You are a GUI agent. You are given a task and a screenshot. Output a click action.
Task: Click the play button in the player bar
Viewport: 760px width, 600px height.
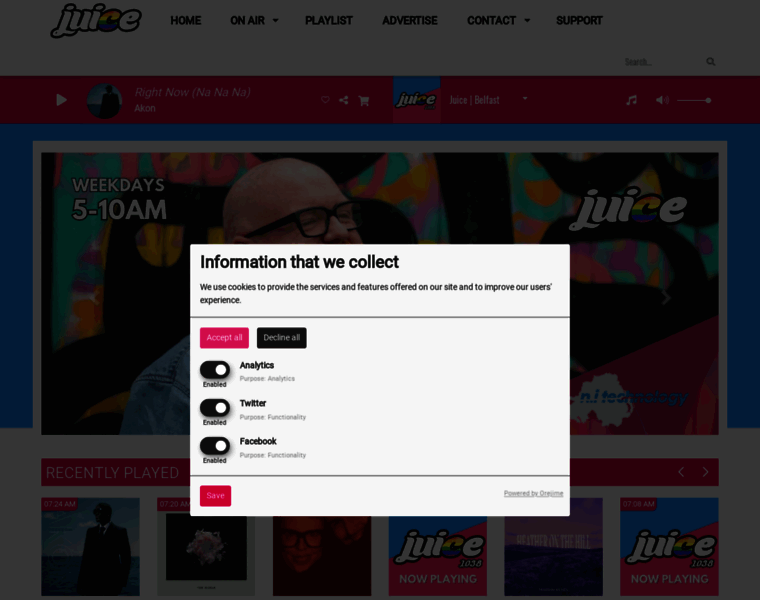(x=61, y=100)
